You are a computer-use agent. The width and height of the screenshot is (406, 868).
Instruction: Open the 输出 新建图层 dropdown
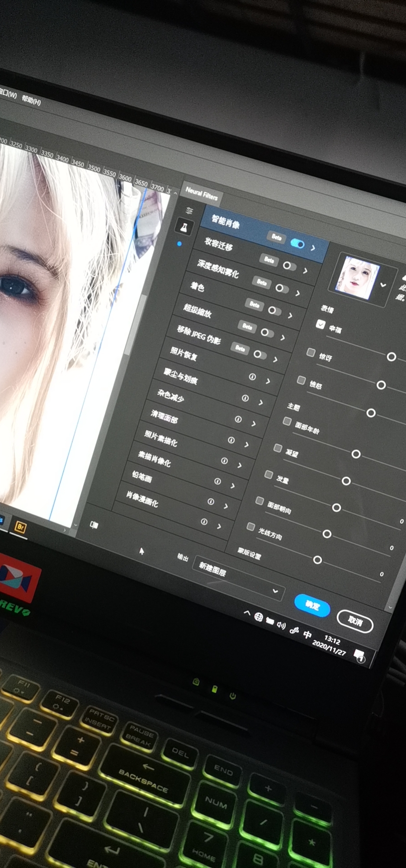coord(239,579)
